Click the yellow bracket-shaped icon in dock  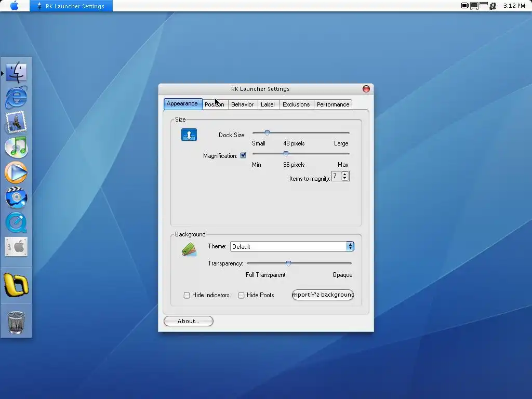(16, 285)
